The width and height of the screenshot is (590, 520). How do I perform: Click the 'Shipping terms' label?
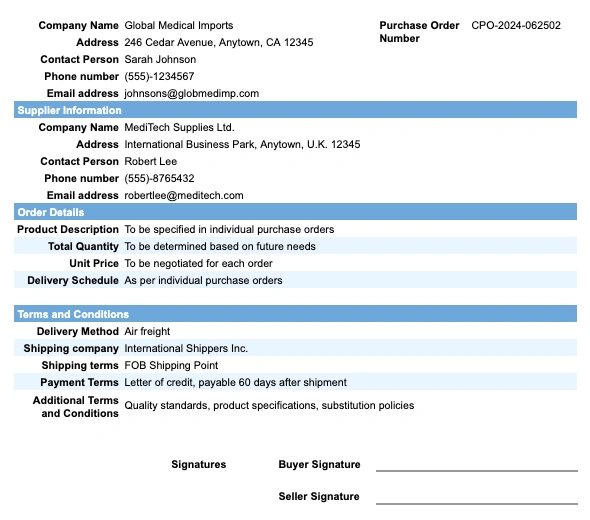(80, 365)
